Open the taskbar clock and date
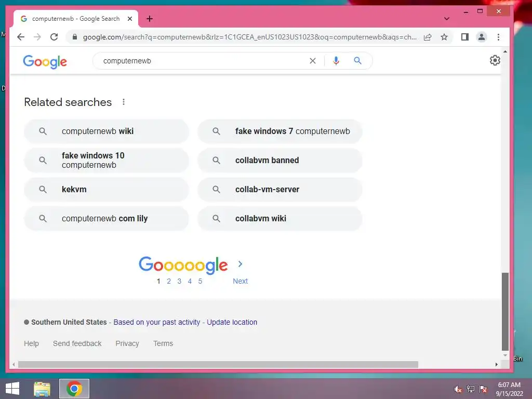The width and height of the screenshot is (532, 399). pyautogui.click(x=509, y=389)
